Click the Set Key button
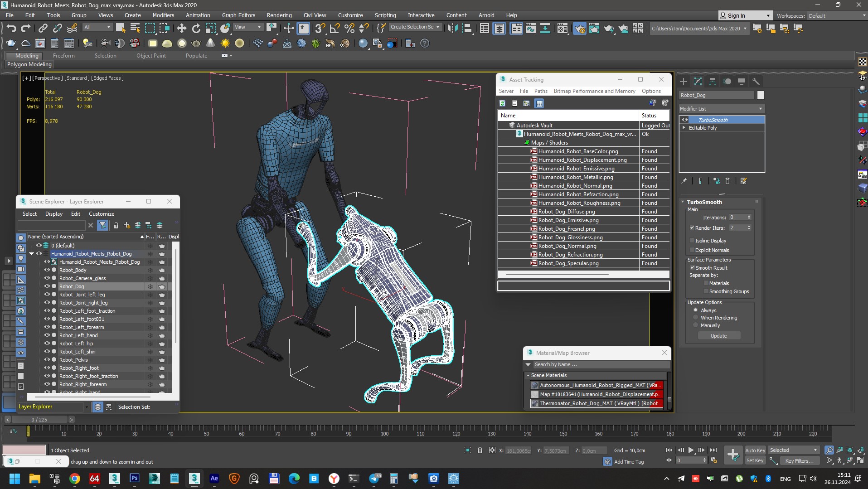This screenshot has width=868, height=489. pyautogui.click(x=755, y=460)
